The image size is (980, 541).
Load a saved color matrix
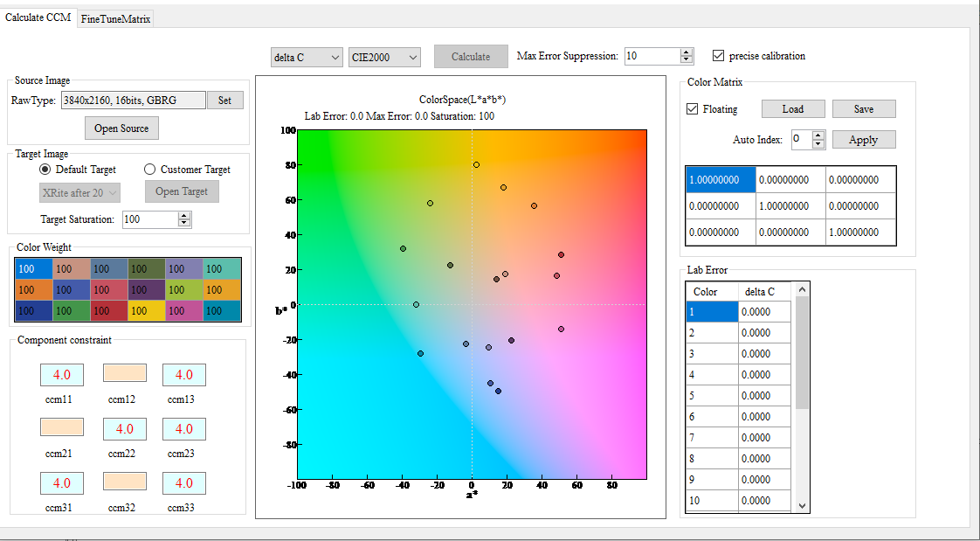(792, 108)
